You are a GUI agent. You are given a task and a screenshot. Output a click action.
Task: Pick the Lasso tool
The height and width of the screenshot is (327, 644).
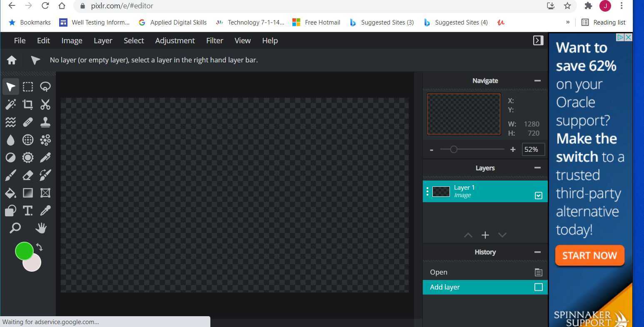pyautogui.click(x=45, y=87)
